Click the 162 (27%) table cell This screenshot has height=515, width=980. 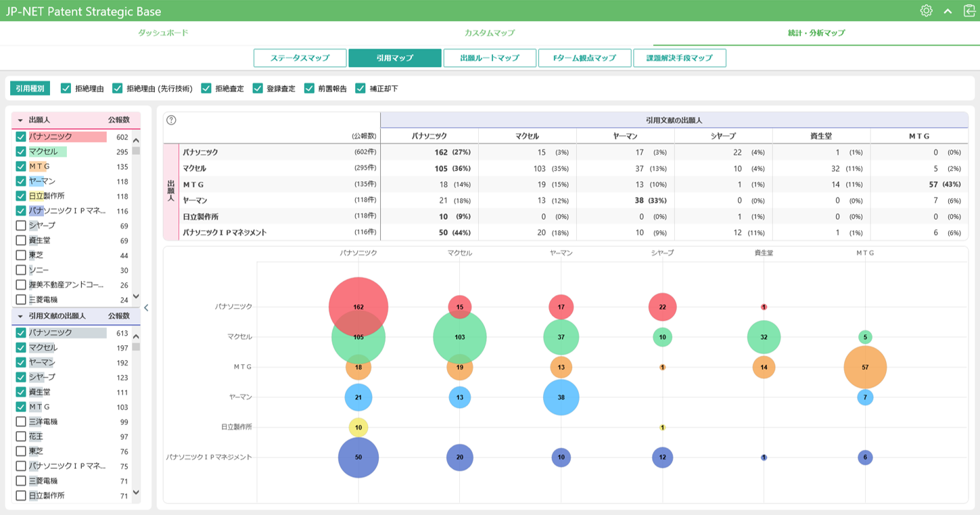(429, 152)
